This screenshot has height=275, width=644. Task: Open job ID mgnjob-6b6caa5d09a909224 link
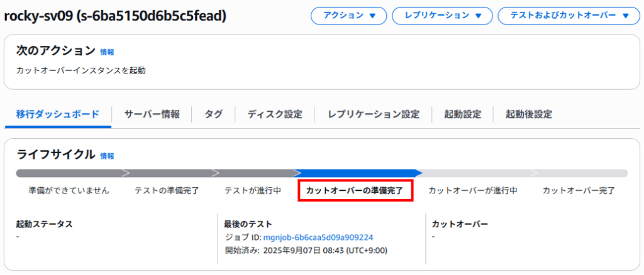click(318, 237)
